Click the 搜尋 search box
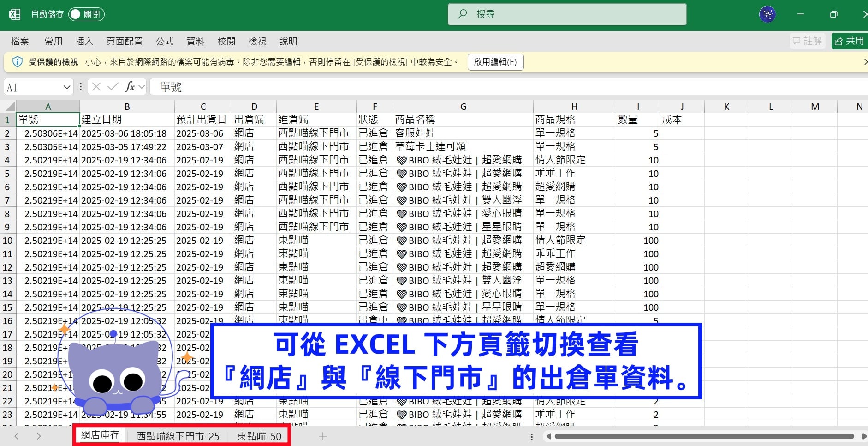The height and width of the screenshot is (446, 868). (567, 14)
